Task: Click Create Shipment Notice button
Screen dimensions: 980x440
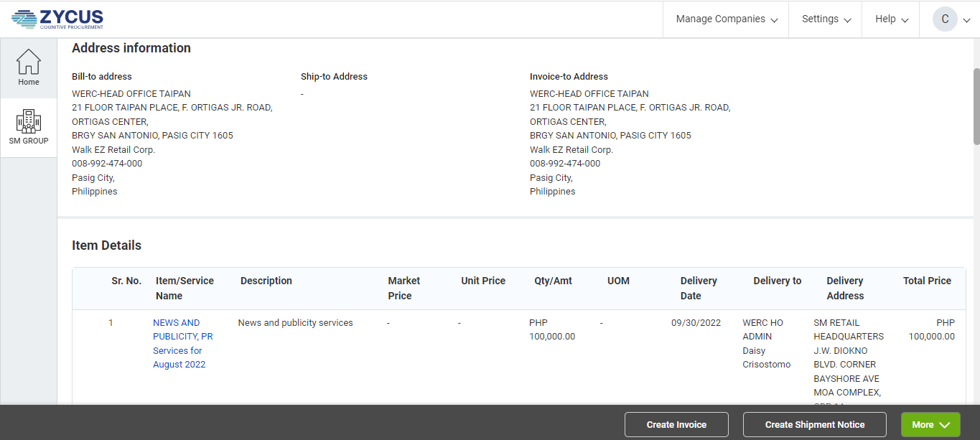Action: pyautogui.click(x=814, y=424)
